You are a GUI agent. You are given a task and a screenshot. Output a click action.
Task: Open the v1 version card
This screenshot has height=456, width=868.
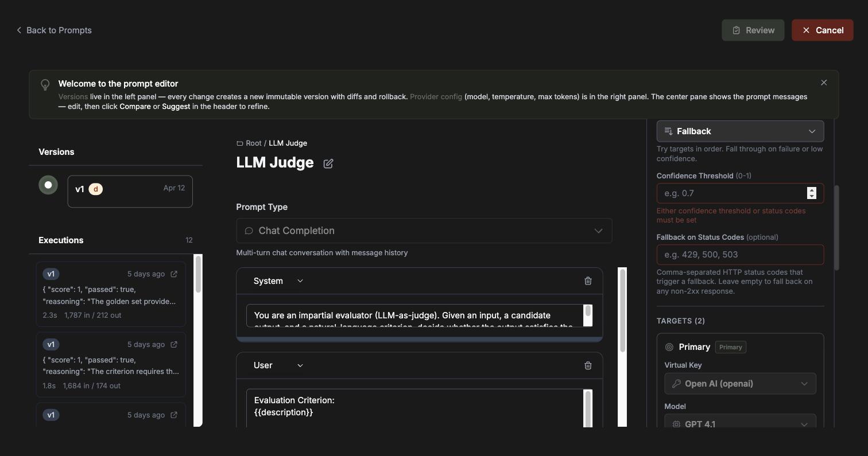[x=130, y=192]
